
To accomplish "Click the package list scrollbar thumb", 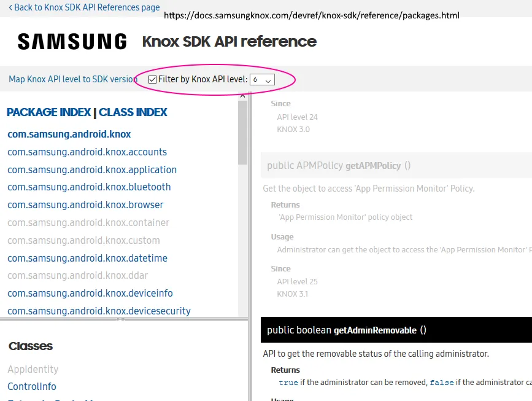I will coord(242,133).
